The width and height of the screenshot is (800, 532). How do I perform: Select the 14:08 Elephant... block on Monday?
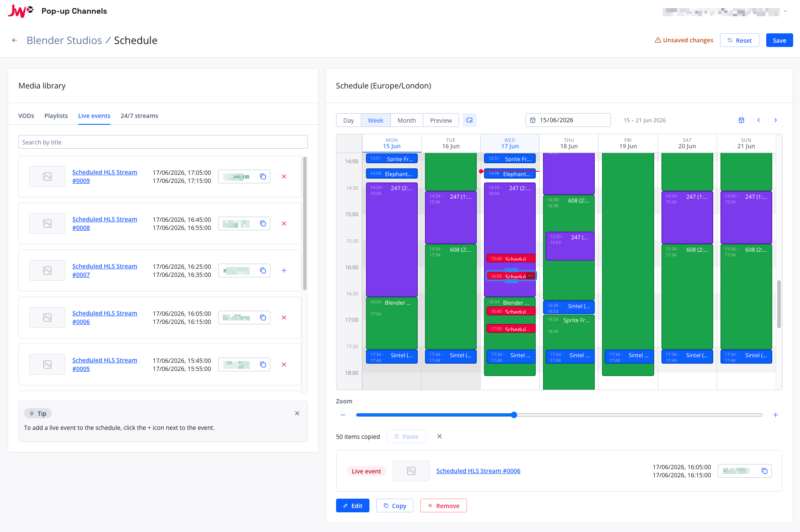click(392, 173)
